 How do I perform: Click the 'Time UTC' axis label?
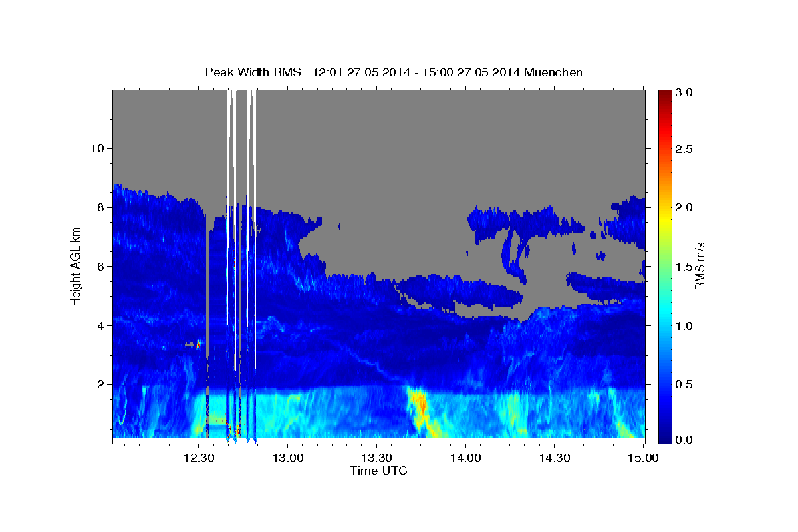coord(378,471)
